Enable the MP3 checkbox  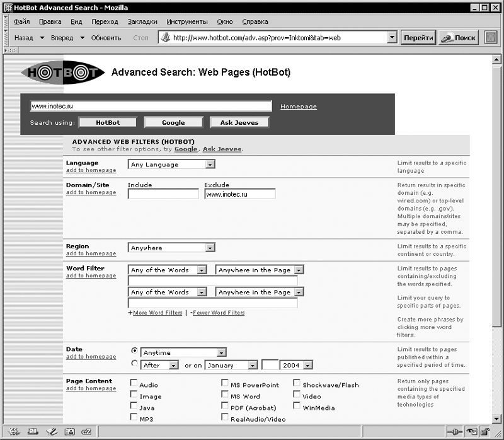pyautogui.click(x=134, y=417)
